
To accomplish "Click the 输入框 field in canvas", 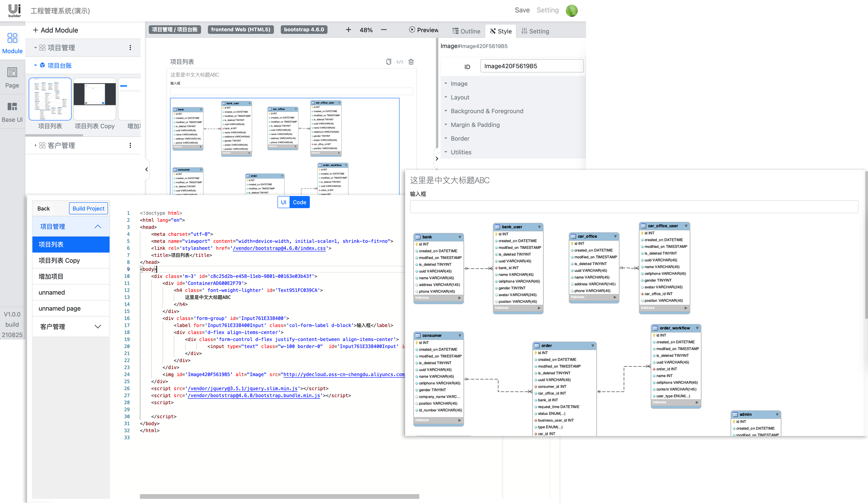I will tap(291, 91).
